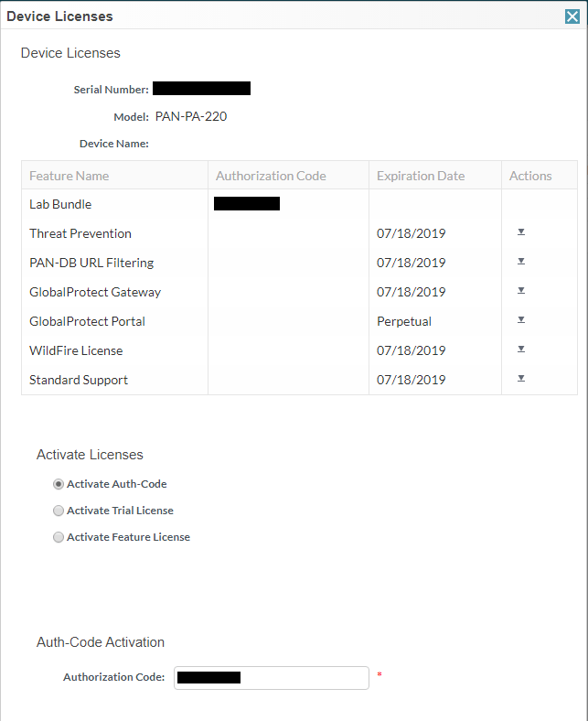Image resolution: width=588 pixels, height=721 pixels.
Task: Select the Activate Trial License option
Action: click(x=59, y=511)
